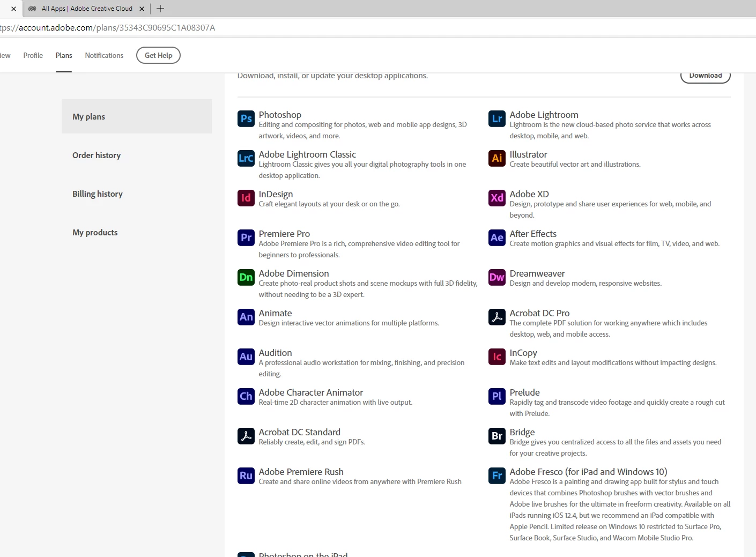Click the Adobe Premiere Rush title

(x=301, y=472)
